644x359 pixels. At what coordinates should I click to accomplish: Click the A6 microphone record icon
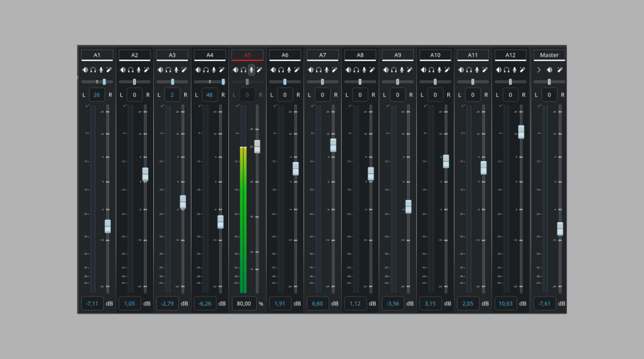(x=289, y=70)
